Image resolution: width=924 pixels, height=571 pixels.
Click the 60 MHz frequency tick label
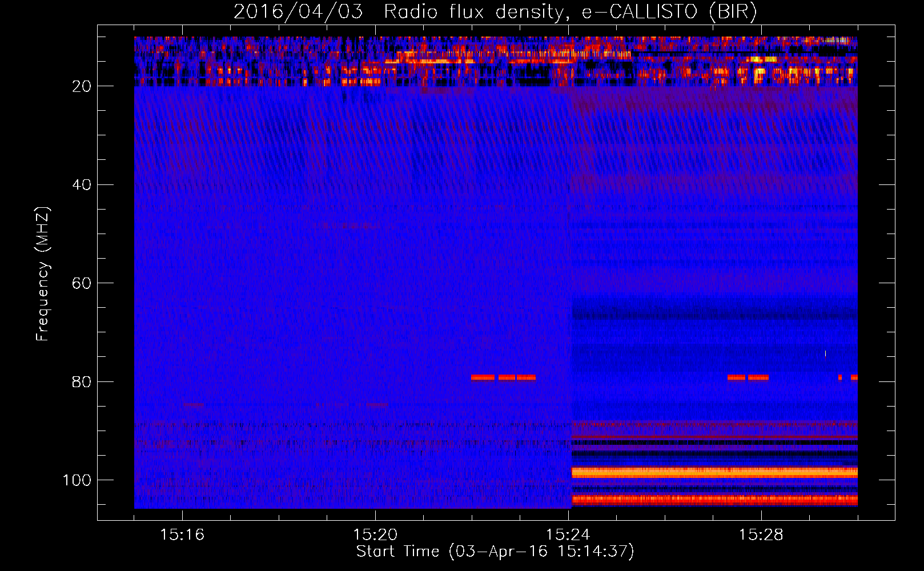tap(82, 283)
